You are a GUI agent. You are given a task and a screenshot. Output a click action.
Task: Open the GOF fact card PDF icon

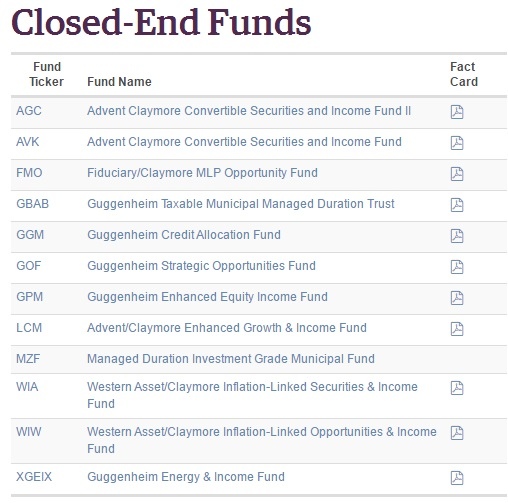[457, 267]
